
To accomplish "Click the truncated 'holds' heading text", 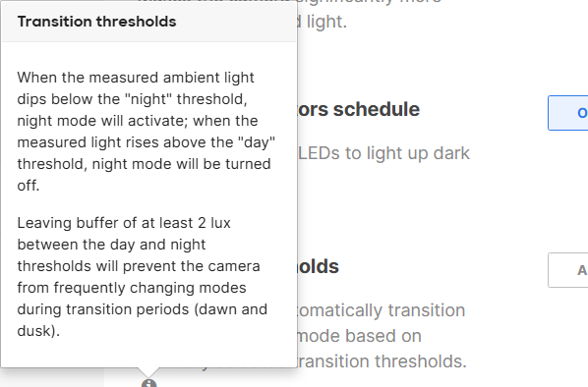I will pyautogui.click(x=319, y=266).
